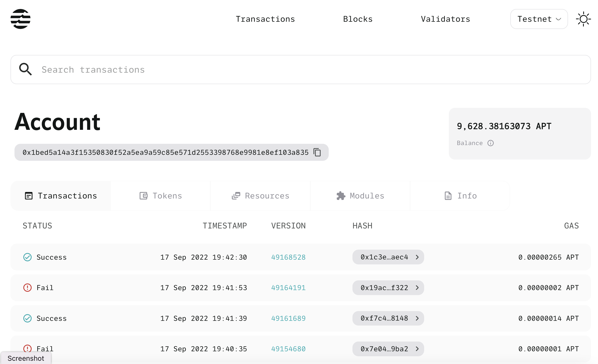Click version link 49164191

(x=289, y=288)
